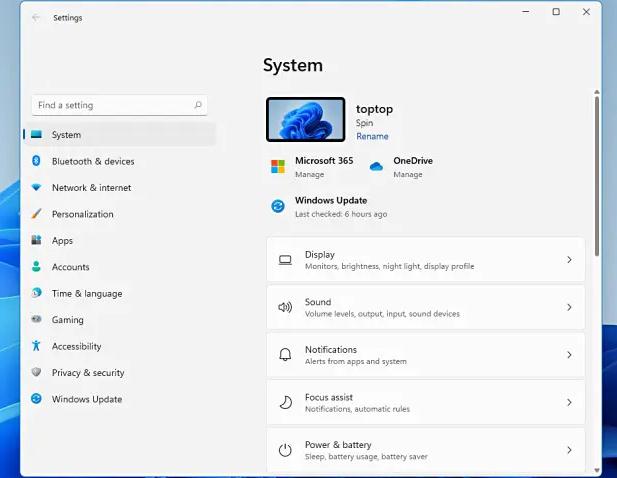Click the Accessibility figure icon
Image resolution: width=617 pixels, height=478 pixels.
point(36,345)
